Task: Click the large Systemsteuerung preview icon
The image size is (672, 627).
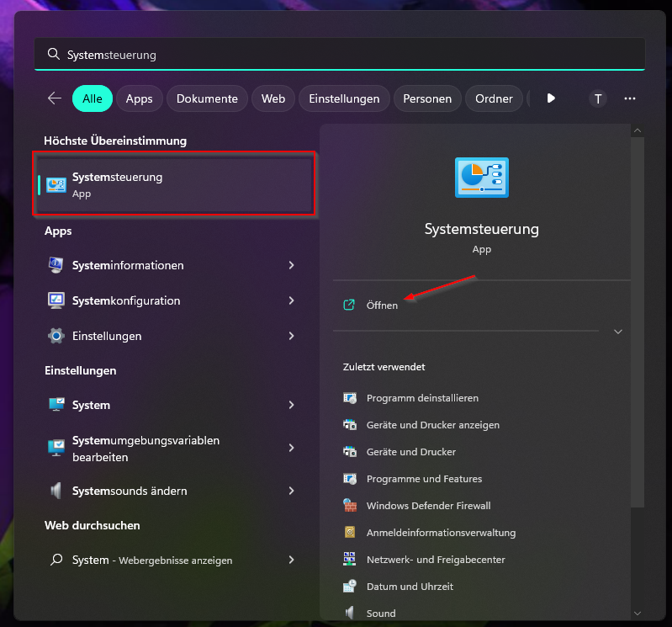Action: click(482, 177)
